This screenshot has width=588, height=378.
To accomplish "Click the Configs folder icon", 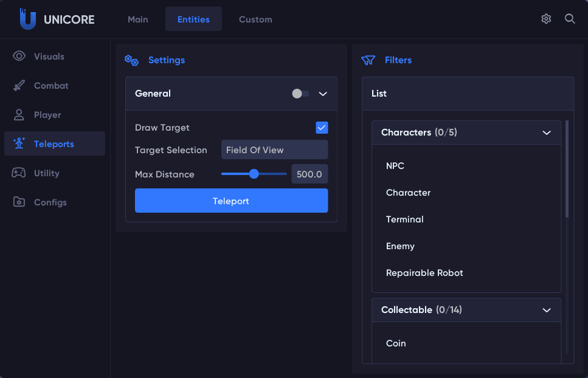I will click(x=19, y=202).
